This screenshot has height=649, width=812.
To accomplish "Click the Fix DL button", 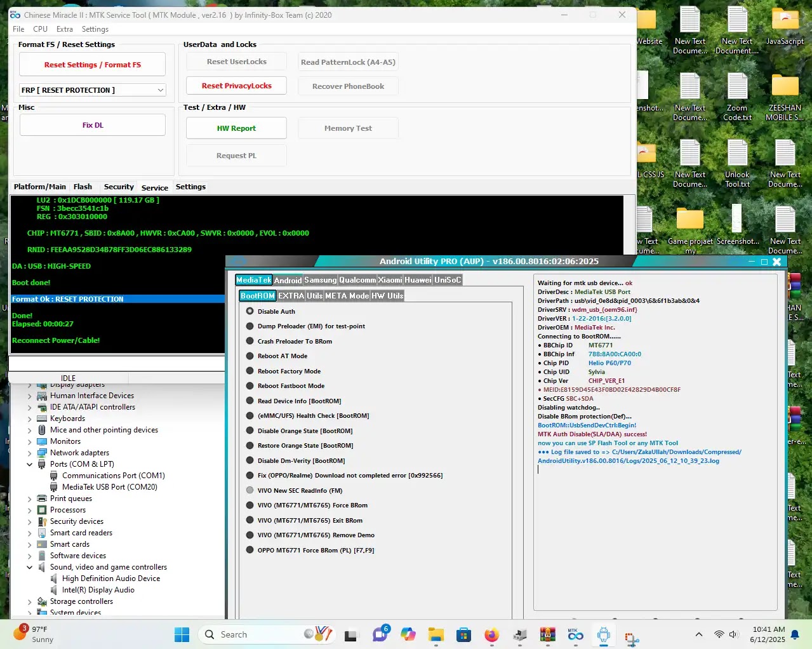I will [93, 125].
